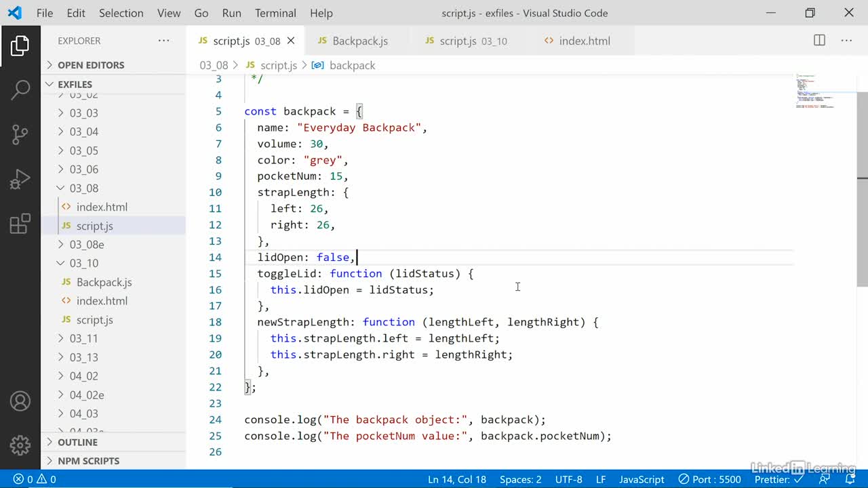Expand the 03_08e folder

(x=87, y=244)
